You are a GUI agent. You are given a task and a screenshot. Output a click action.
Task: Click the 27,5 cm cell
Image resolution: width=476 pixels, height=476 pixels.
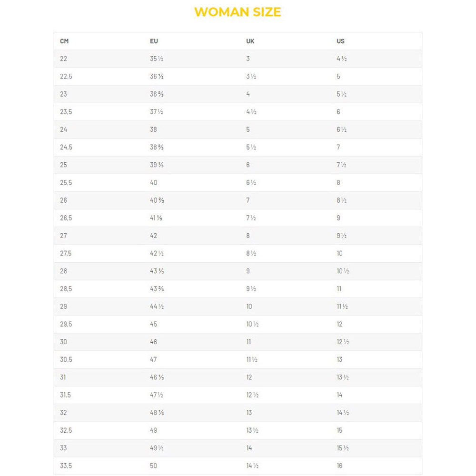66,254
